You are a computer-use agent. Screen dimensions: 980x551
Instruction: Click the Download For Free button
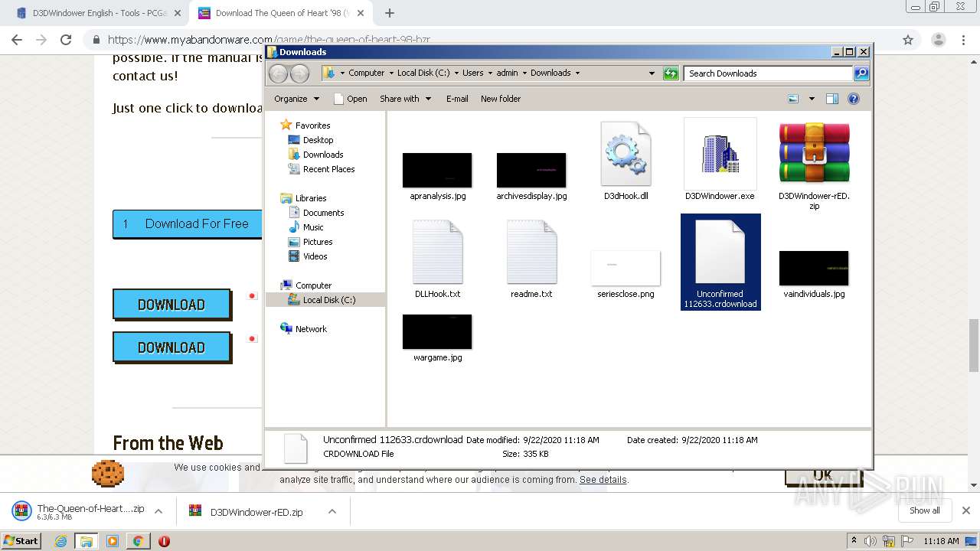click(188, 223)
